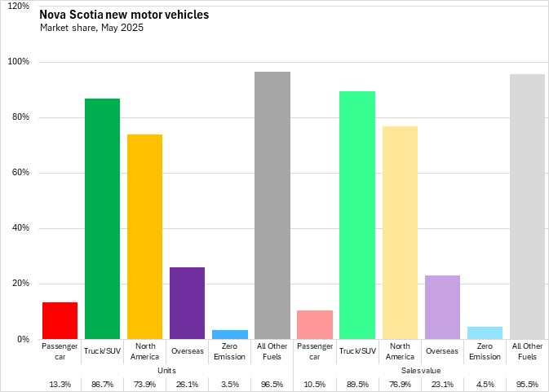Select the light purple Overseas sales bar

coord(442,306)
